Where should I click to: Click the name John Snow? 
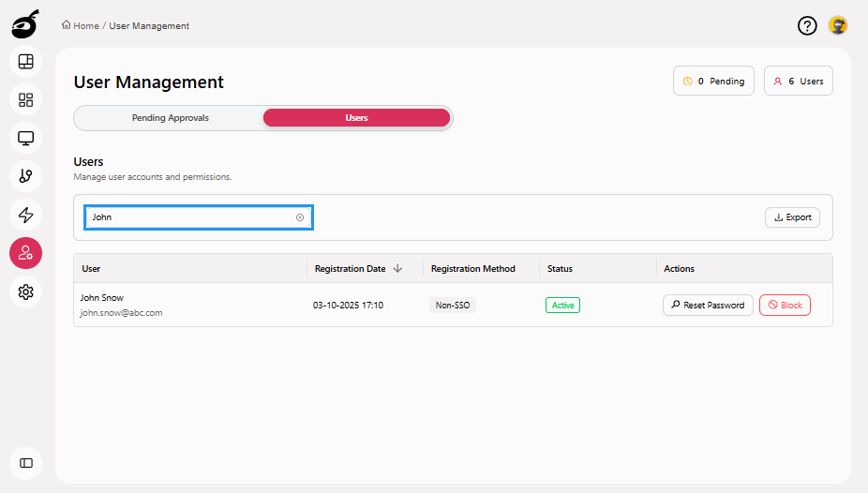102,298
